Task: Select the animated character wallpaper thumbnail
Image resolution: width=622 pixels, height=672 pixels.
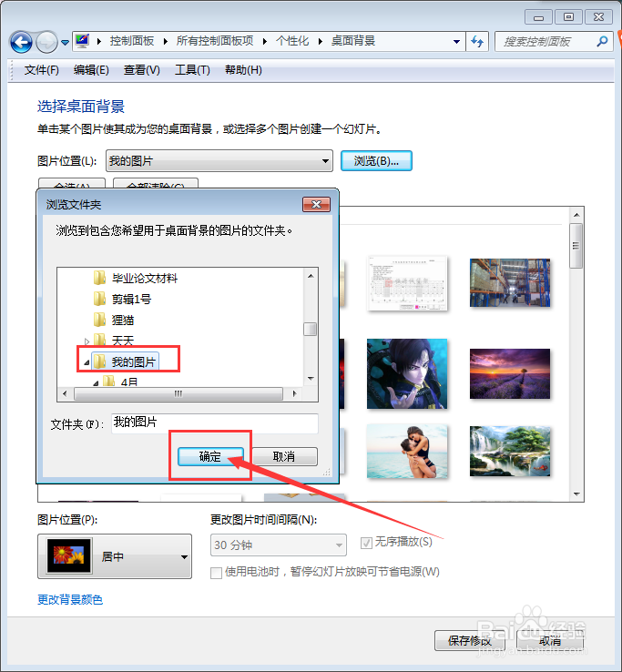Action: coord(407,373)
